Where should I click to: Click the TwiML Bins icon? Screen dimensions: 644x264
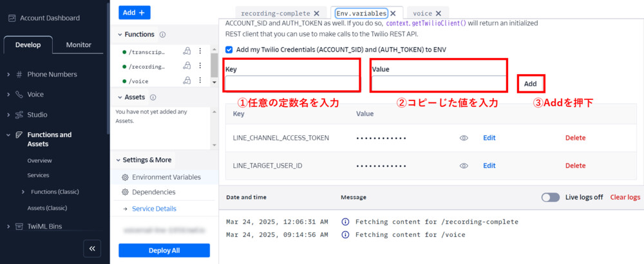point(19,226)
